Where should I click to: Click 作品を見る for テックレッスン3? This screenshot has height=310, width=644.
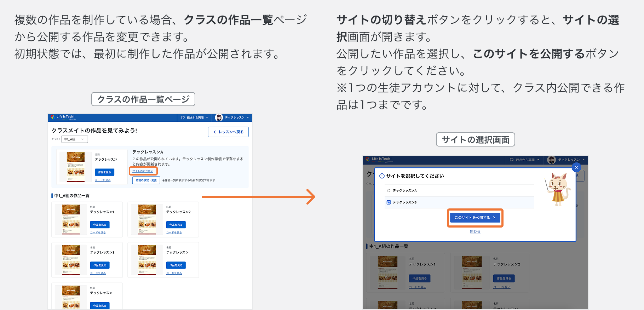pyautogui.click(x=100, y=265)
